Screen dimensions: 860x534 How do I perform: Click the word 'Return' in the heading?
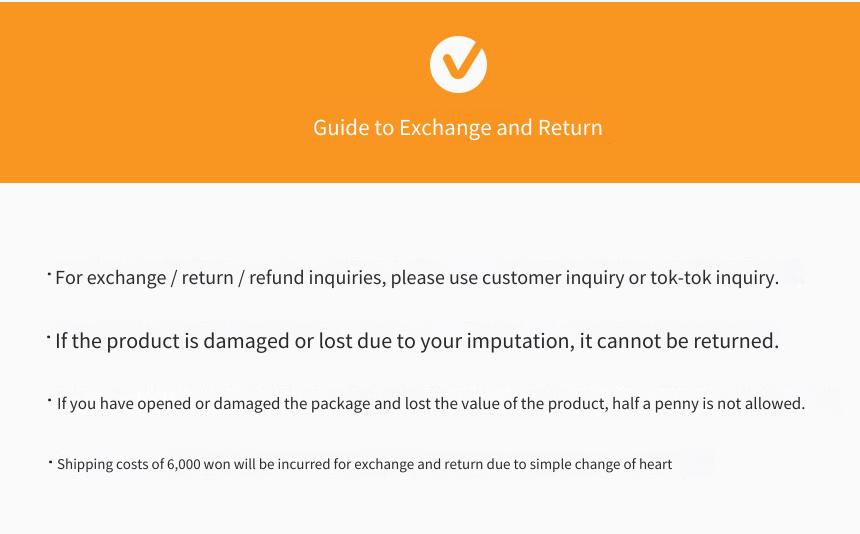570,128
